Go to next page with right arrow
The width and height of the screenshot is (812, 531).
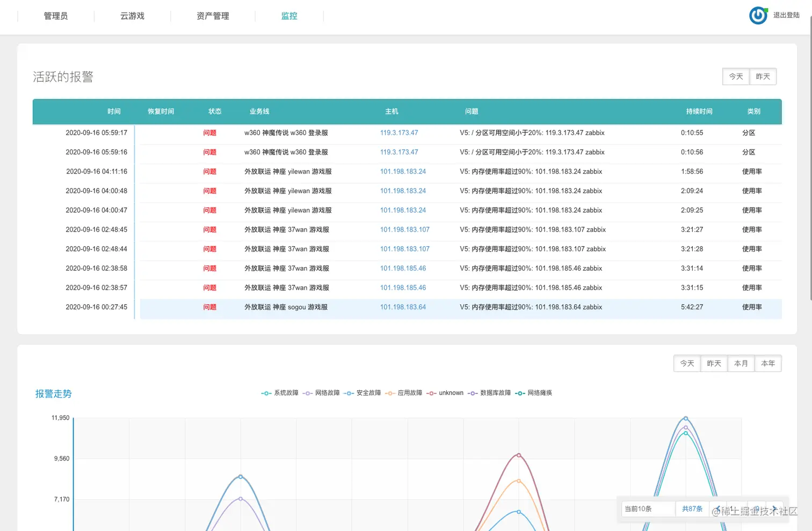point(774,508)
